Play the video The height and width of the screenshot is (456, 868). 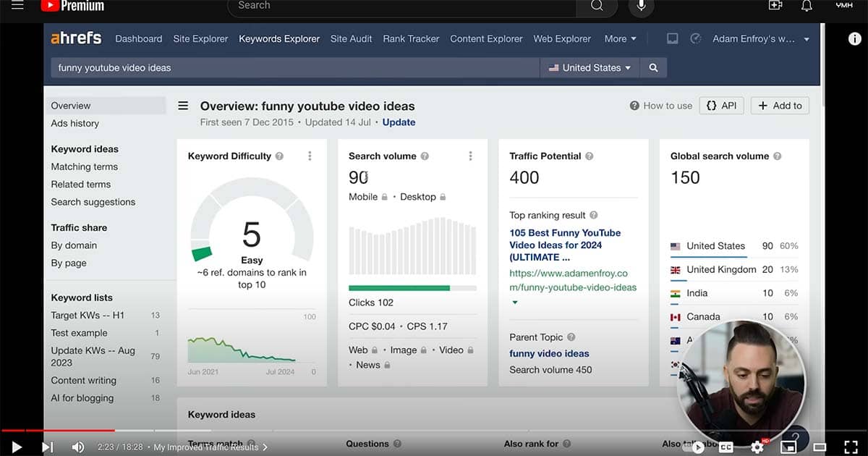pos(17,447)
